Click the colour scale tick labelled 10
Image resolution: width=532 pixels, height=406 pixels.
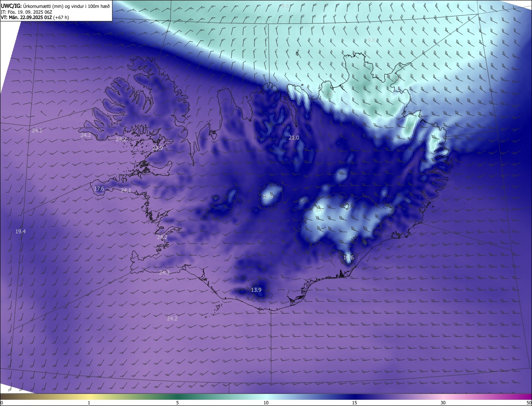click(266, 403)
